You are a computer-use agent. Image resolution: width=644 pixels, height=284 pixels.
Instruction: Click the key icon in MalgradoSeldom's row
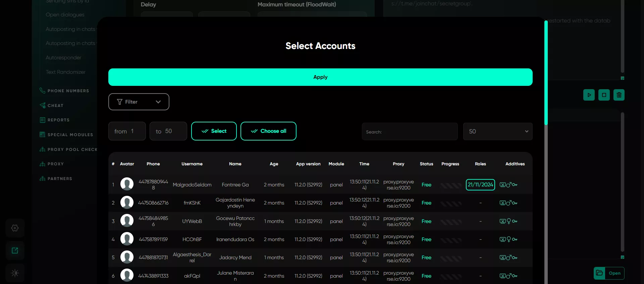[x=515, y=185]
